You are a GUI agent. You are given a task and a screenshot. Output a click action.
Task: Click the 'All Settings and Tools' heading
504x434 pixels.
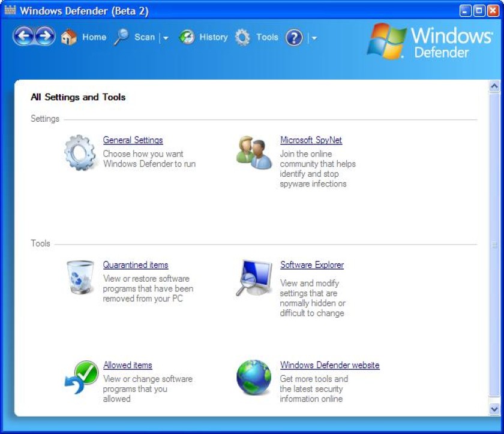(78, 97)
